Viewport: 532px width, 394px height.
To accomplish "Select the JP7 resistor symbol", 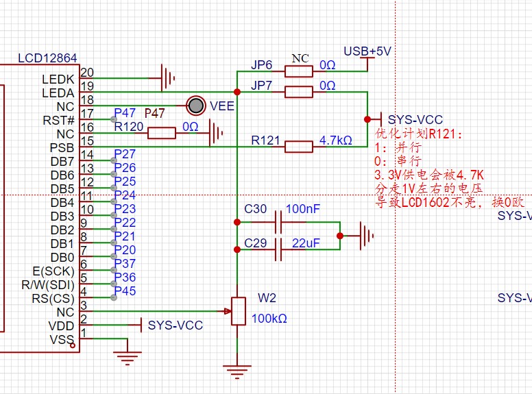I will pos(299,92).
